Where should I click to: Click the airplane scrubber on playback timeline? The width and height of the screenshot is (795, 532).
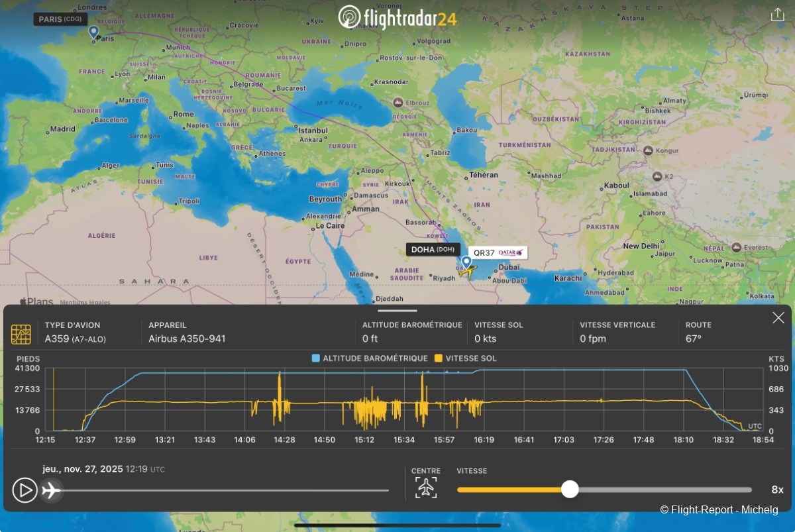click(51, 490)
